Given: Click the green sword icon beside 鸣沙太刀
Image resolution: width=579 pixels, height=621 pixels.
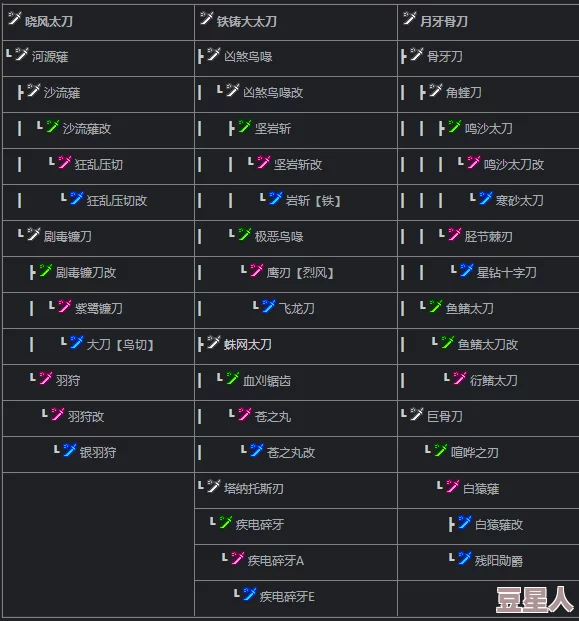Looking at the screenshot, I should pos(455,126).
